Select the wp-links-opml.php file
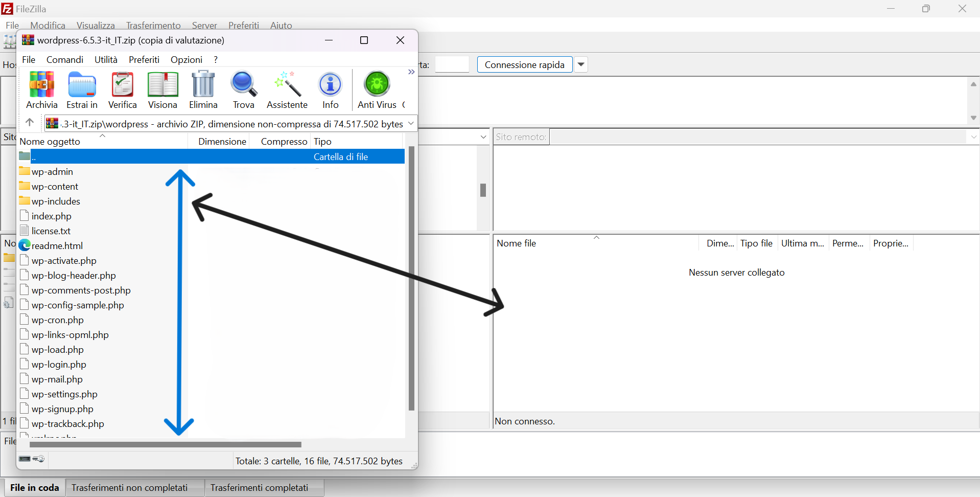The height and width of the screenshot is (497, 980). pyautogui.click(x=70, y=335)
